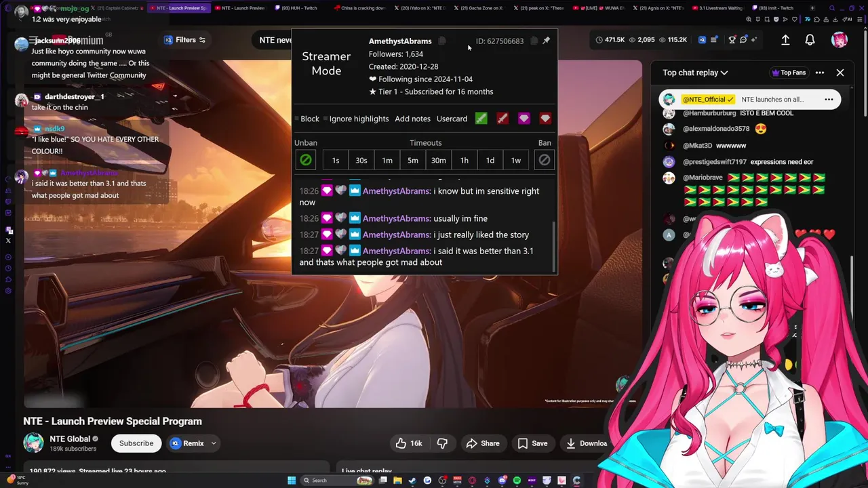
Task: Apply the 1w timeout
Action: click(516, 161)
